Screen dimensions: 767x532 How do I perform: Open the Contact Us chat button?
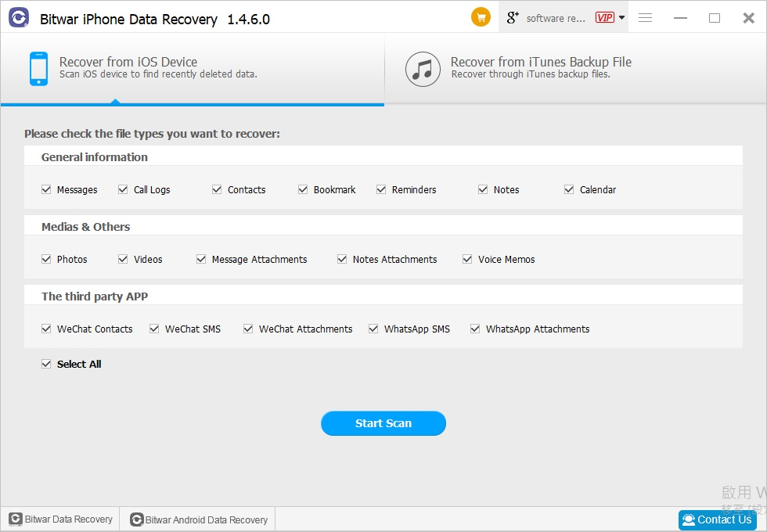pyautogui.click(x=717, y=519)
